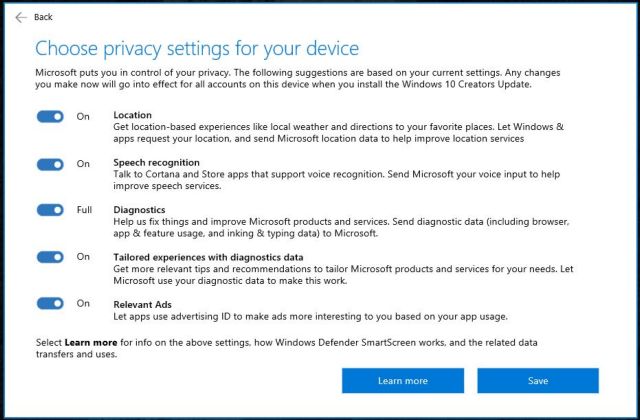The width and height of the screenshot is (640, 420).
Task: Select the "Relevant Ads" heading
Action: 144,303
